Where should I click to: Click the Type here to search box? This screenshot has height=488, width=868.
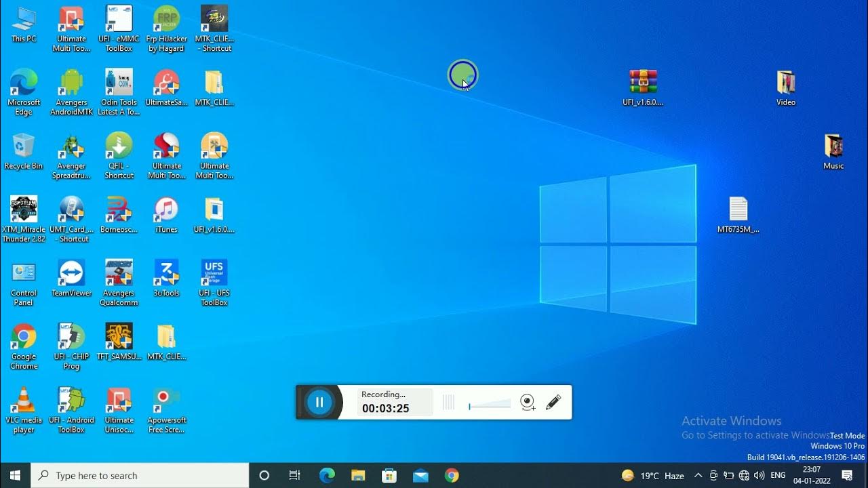click(x=140, y=475)
